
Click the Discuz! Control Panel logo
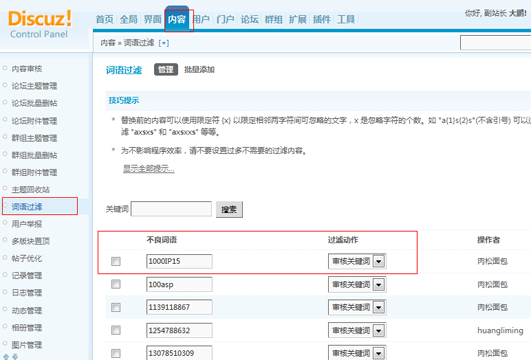click(40, 24)
